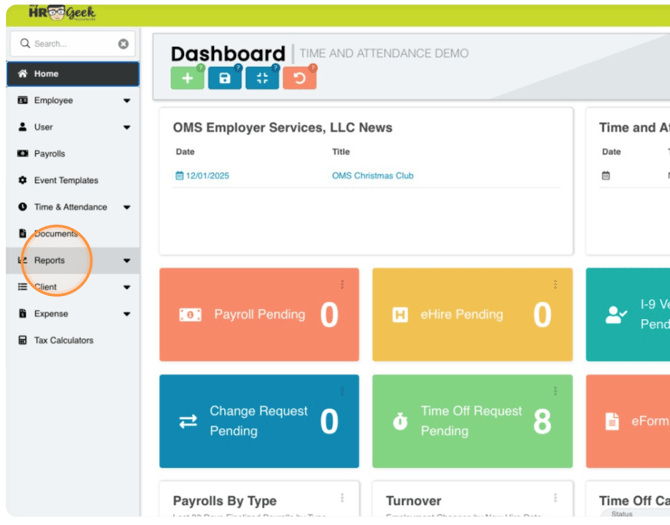Expand the Reports sidebar menu arrow
This screenshot has height=525, width=670.
pyautogui.click(x=127, y=261)
